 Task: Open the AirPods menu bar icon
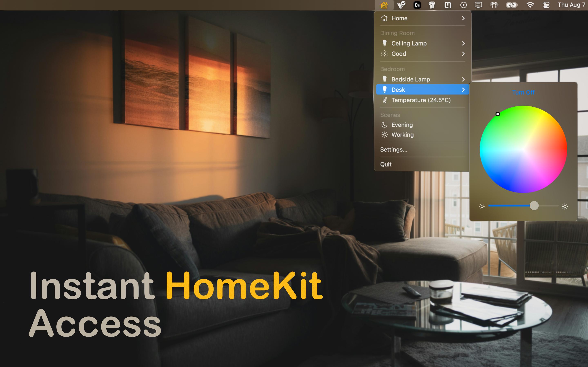point(494,5)
